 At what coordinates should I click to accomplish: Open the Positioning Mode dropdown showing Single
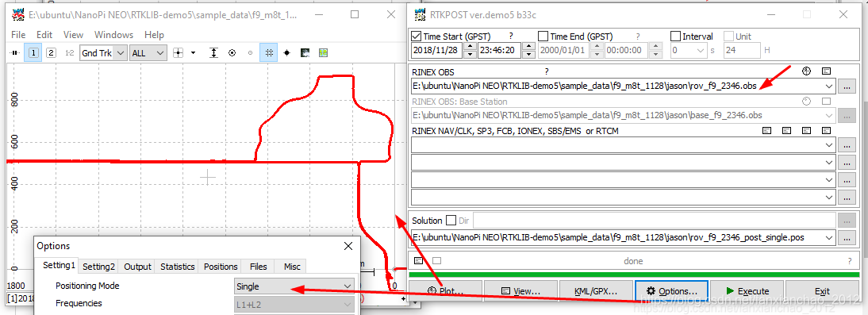pyautogui.click(x=294, y=286)
